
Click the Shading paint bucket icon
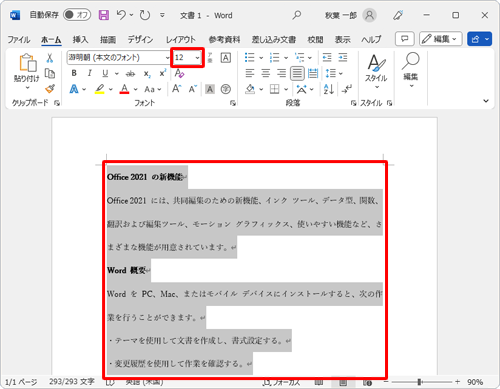[250, 89]
